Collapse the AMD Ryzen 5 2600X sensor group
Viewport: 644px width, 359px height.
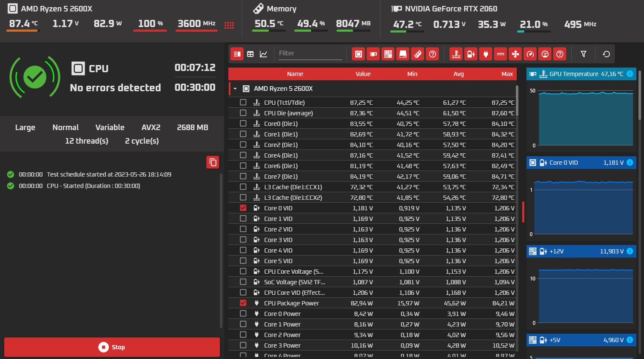tap(235, 89)
